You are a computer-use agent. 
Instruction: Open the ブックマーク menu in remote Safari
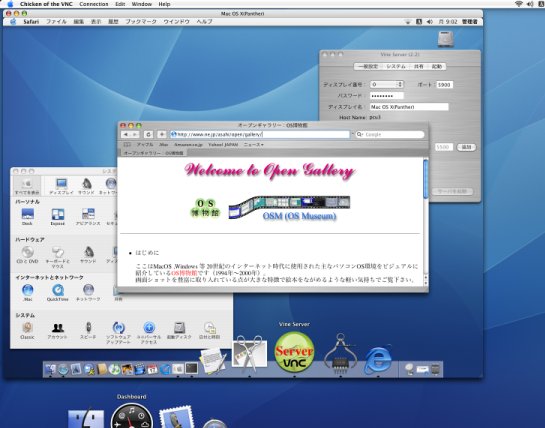(x=141, y=22)
